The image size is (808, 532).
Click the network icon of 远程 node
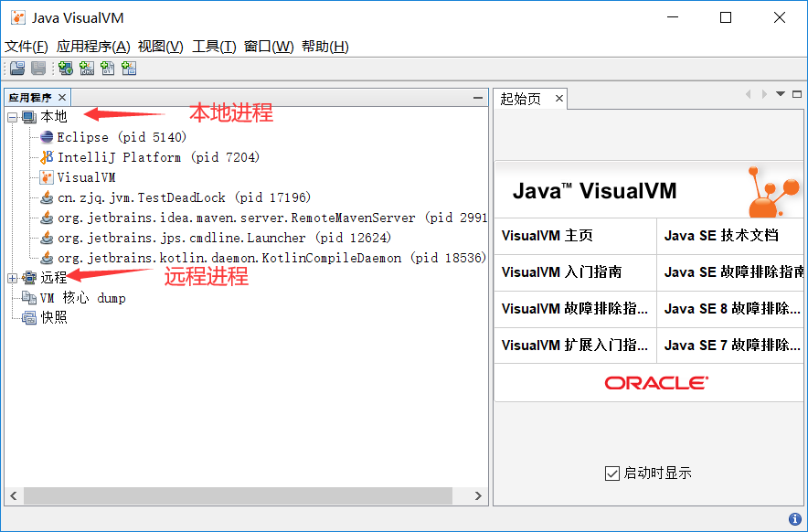(x=29, y=278)
